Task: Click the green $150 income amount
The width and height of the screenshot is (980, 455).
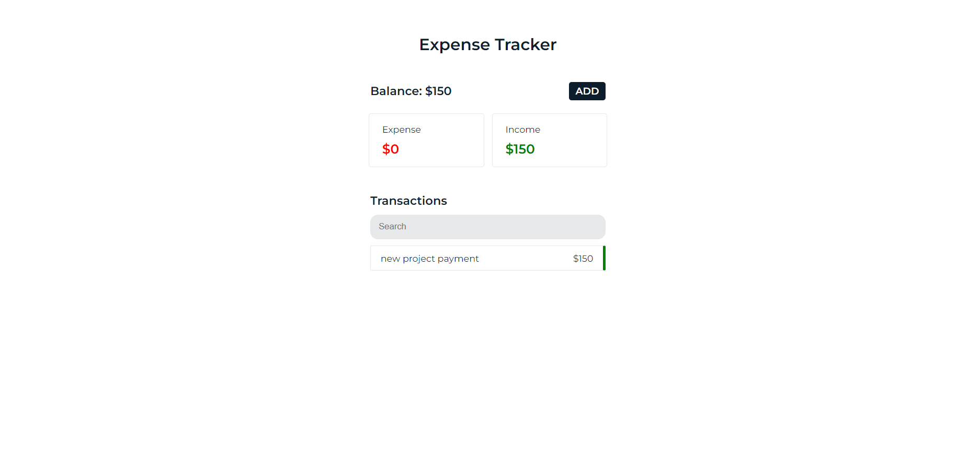Action: tap(520, 149)
